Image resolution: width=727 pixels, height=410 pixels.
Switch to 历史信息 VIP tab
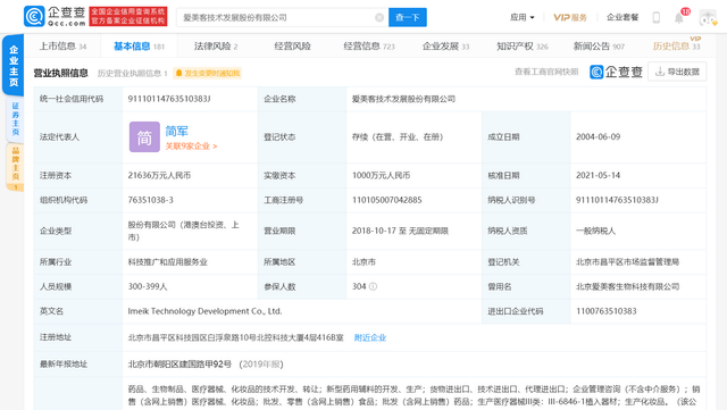[x=676, y=45]
